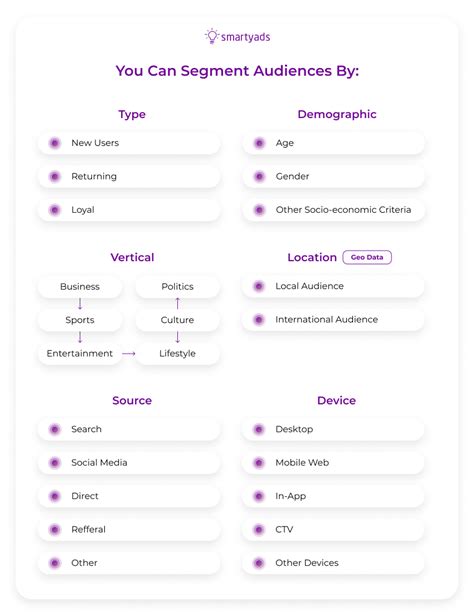Click the Refferal source row

(129, 530)
